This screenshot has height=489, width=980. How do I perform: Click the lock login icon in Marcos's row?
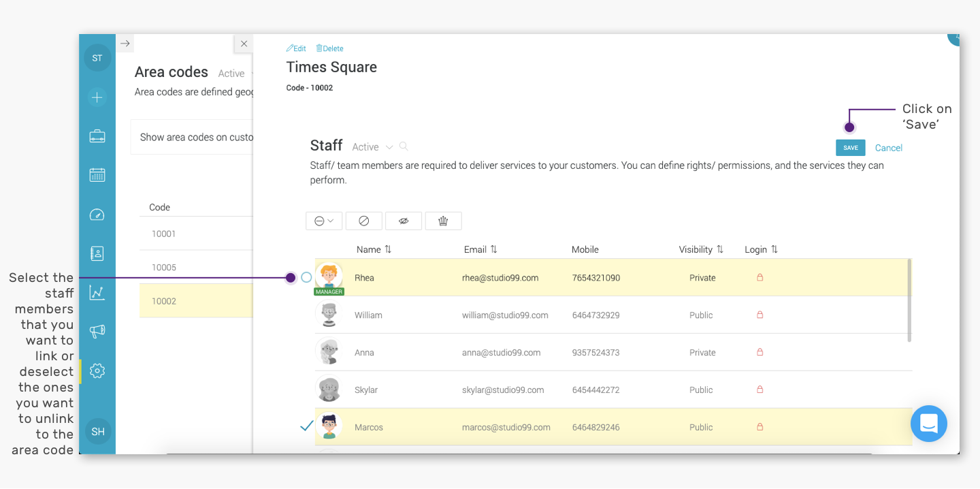760,428
